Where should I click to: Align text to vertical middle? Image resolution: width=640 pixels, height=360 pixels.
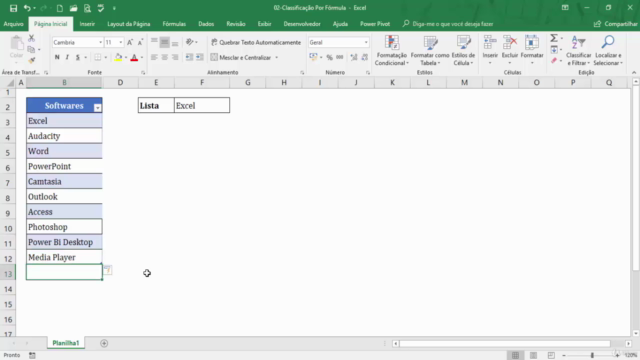tap(164, 42)
